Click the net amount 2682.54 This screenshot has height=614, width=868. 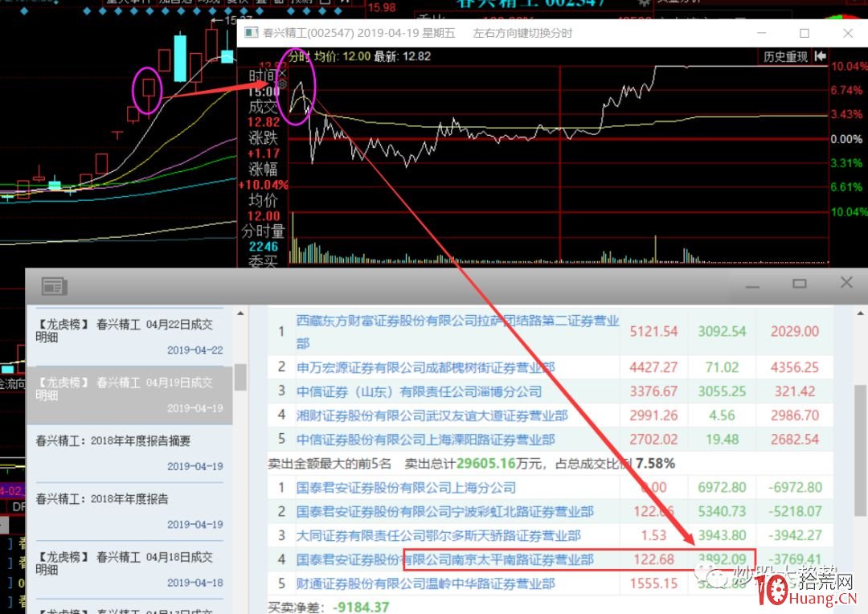(795, 440)
